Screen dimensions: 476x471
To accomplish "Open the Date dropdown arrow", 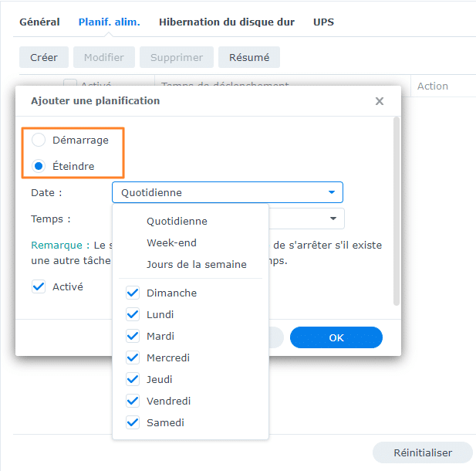I will tap(332, 192).
